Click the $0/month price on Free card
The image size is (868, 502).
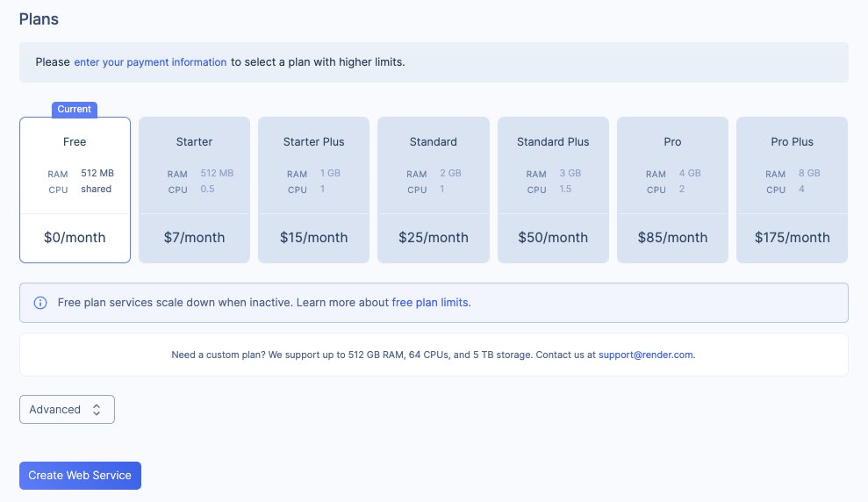click(x=75, y=238)
